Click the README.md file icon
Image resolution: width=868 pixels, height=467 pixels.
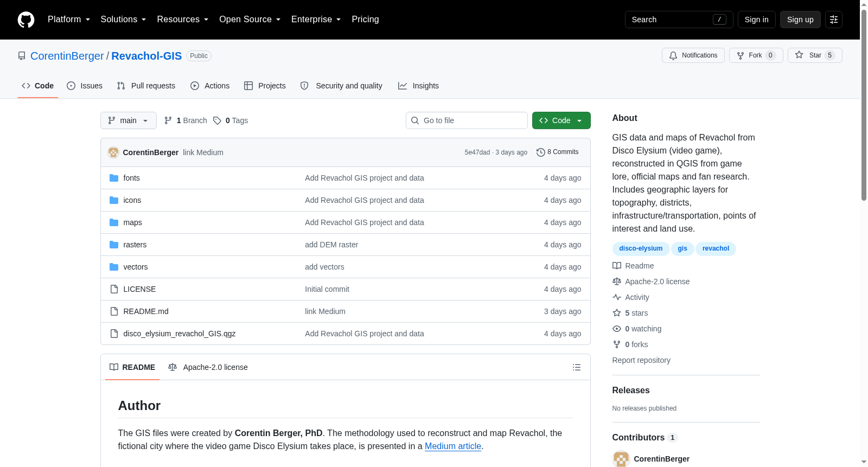[x=114, y=311]
